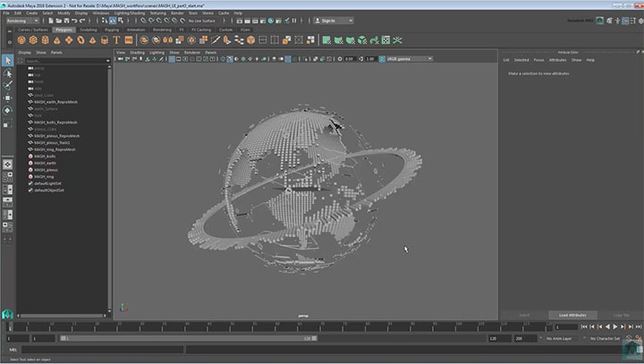Activate the Lasso select tool
644x364 pixels.
(x=7, y=73)
